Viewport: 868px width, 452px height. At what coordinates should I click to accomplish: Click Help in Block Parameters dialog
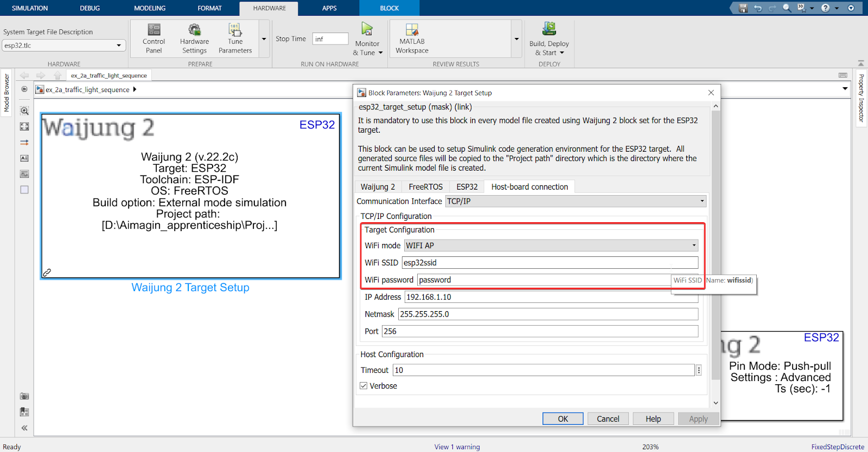653,419
